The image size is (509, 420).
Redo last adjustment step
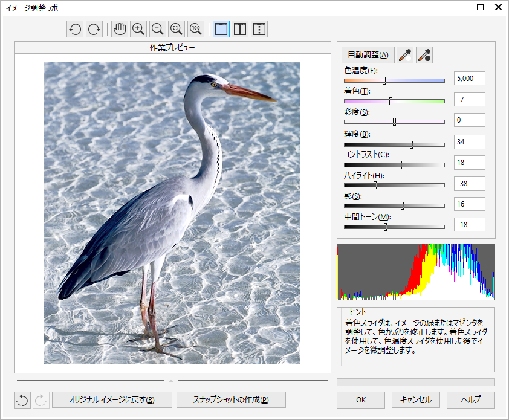click(x=41, y=400)
